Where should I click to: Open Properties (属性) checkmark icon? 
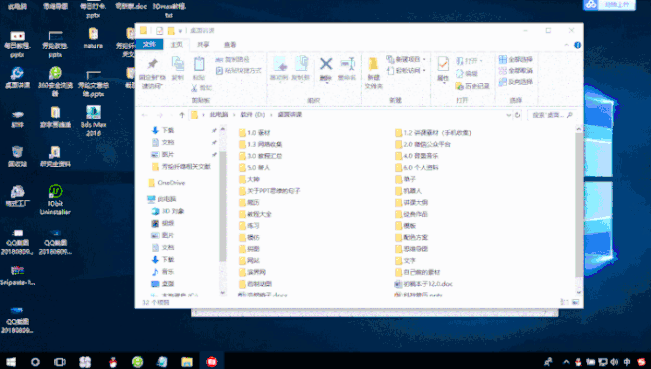(443, 64)
